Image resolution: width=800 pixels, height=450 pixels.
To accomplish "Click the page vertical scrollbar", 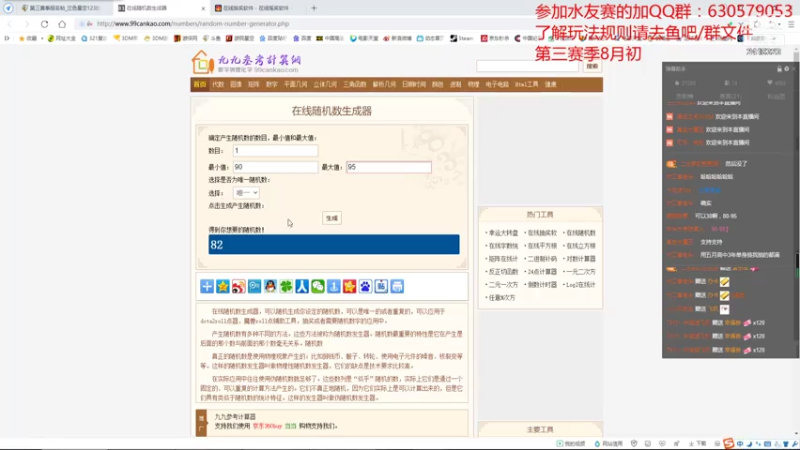I will [x=796, y=240].
